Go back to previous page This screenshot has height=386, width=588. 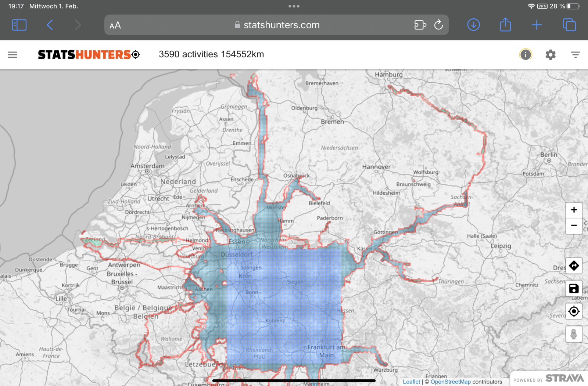[x=50, y=25]
